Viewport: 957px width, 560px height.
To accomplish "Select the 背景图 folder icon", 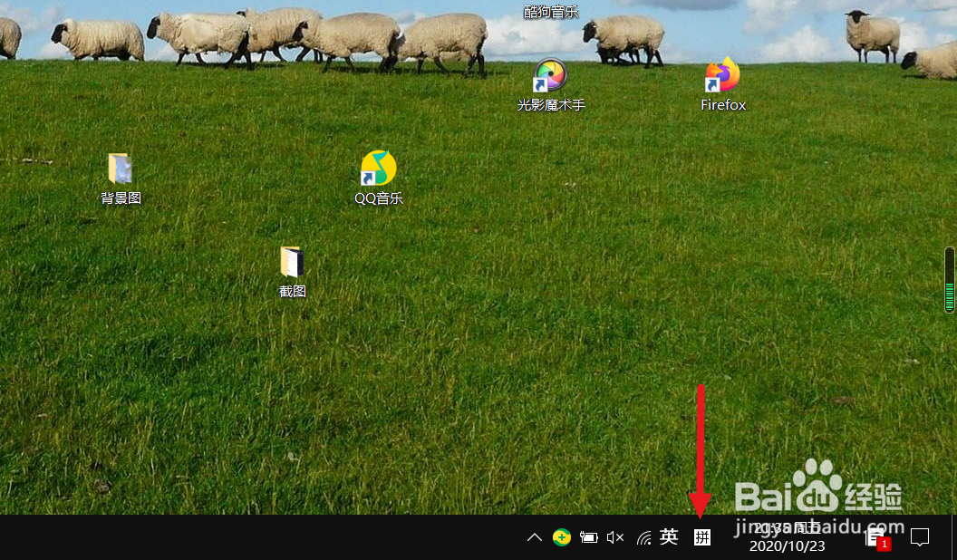I will point(121,179).
